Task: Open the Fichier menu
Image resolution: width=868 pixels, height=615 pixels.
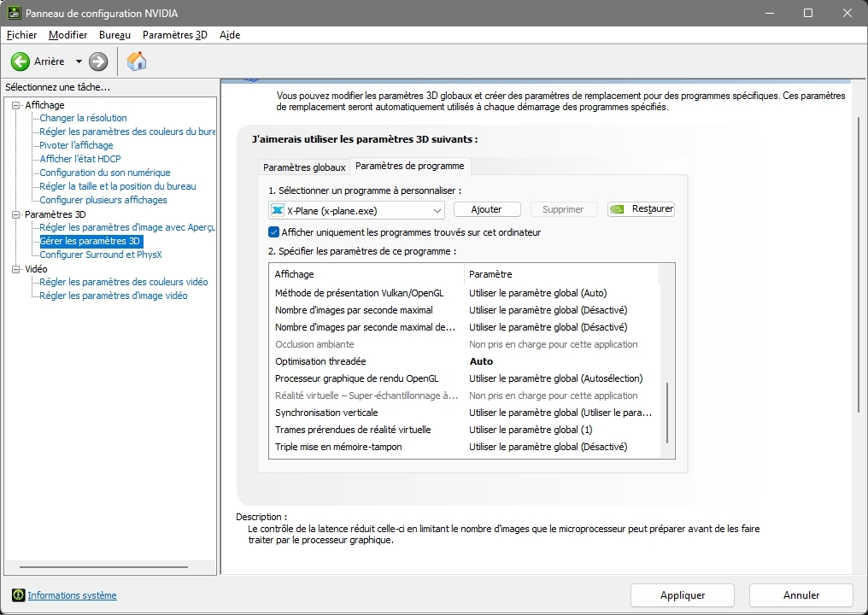Action: pyautogui.click(x=21, y=35)
